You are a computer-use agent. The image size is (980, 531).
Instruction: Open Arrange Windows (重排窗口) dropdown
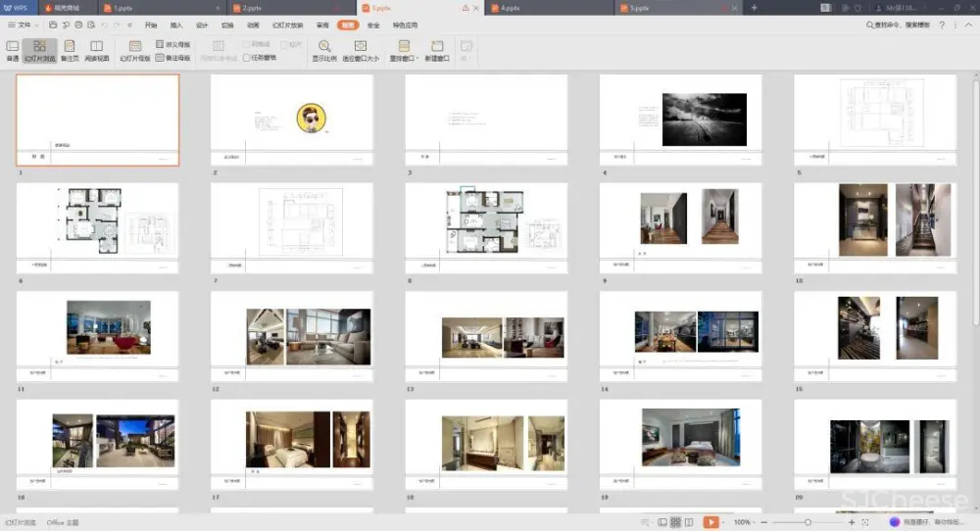point(404,50)
